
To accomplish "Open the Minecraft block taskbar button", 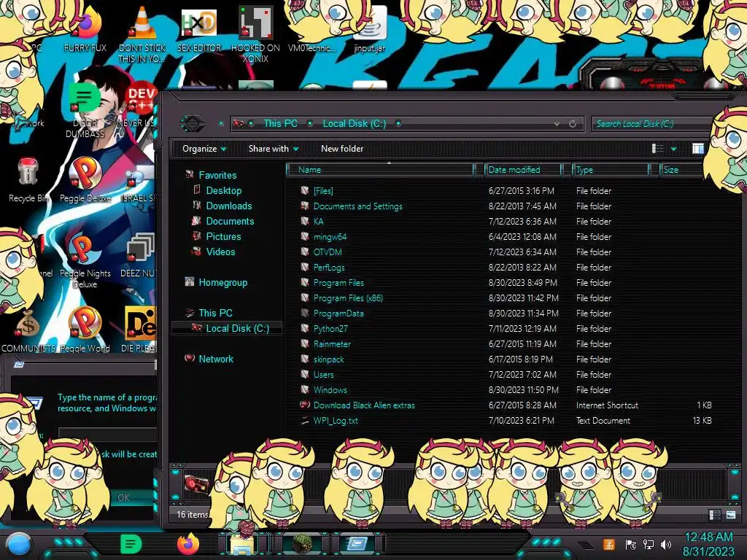I will pos(302,544).
